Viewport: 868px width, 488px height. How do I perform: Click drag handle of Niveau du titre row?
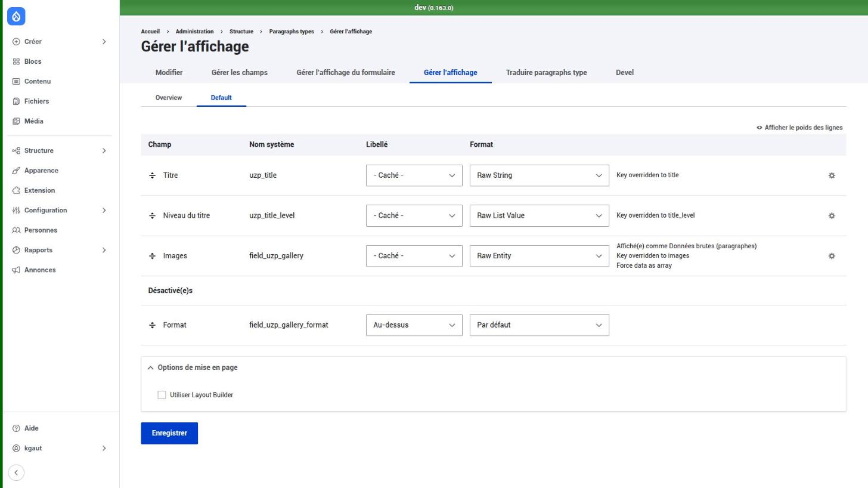coord(152,215)
